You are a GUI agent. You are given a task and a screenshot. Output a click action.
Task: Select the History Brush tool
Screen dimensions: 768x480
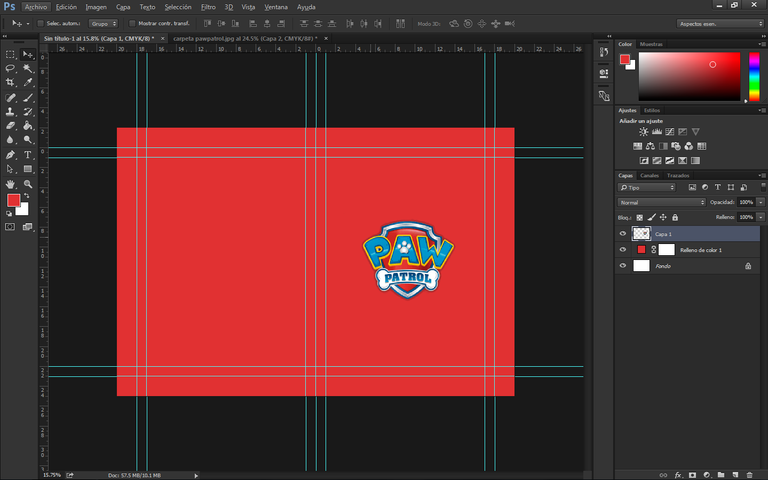click(28, 112)
